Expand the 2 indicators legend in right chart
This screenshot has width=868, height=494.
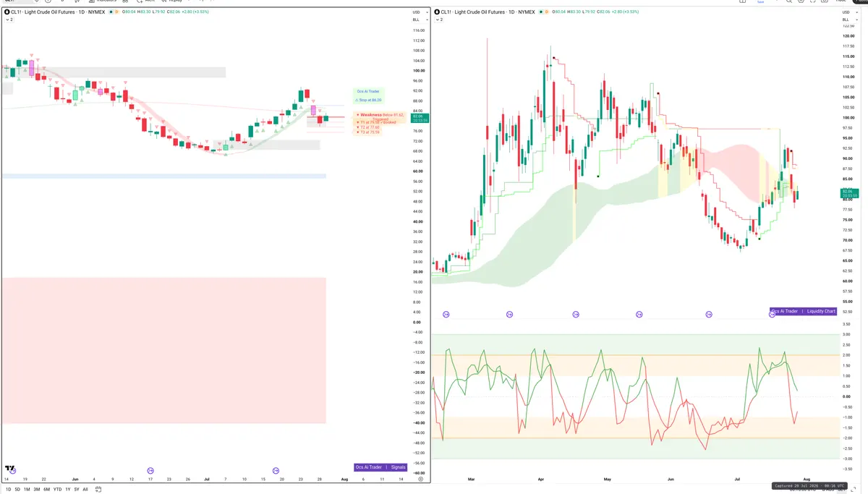pyautogui.click(x=438, y=20)
